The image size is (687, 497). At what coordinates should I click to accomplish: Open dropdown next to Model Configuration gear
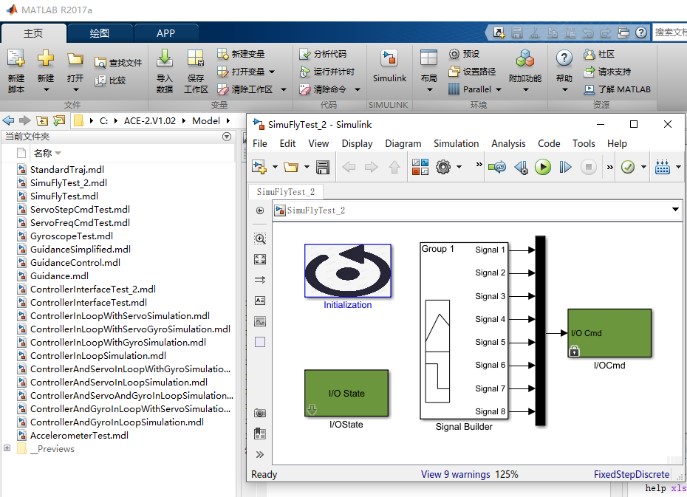pos(459,167)
